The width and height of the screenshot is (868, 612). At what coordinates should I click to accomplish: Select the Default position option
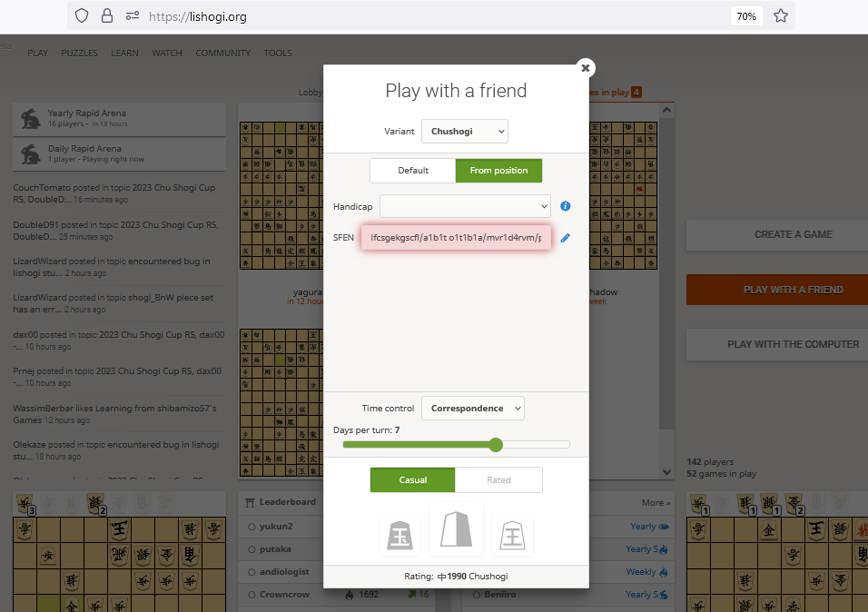412,170
